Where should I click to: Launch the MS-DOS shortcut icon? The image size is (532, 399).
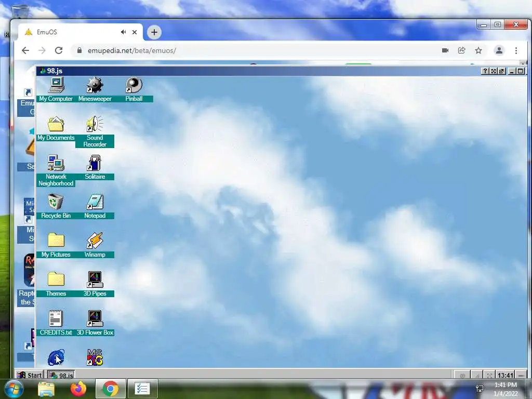[x=95, y=357]
